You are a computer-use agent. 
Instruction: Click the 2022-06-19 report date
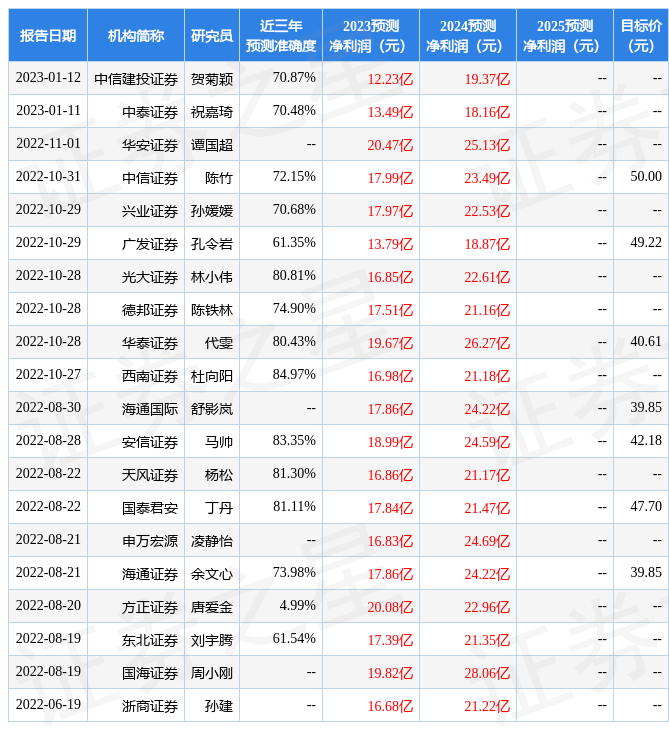[x=48, y=705]
